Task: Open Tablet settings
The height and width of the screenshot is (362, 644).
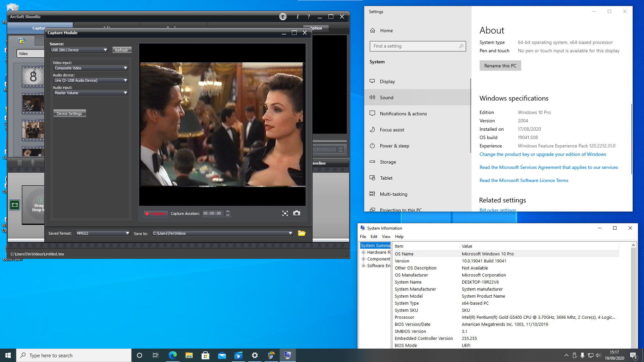Action: [x=417, y=178]
